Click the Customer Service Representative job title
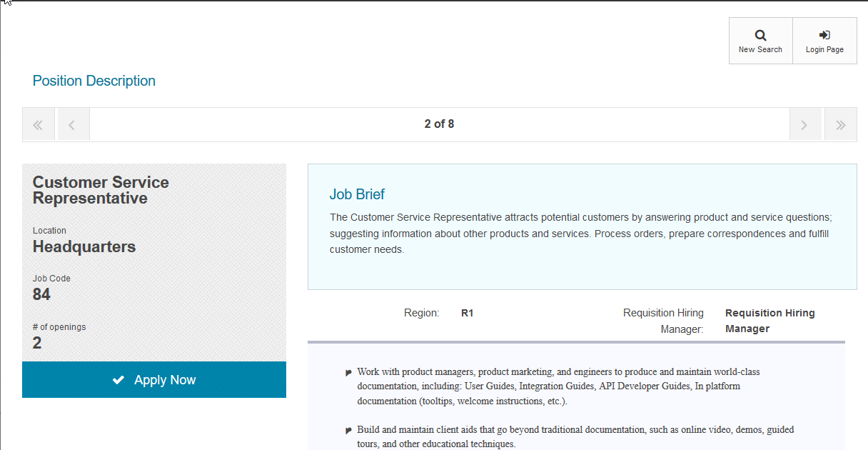868x450 pixels. [x=101, y=190]
